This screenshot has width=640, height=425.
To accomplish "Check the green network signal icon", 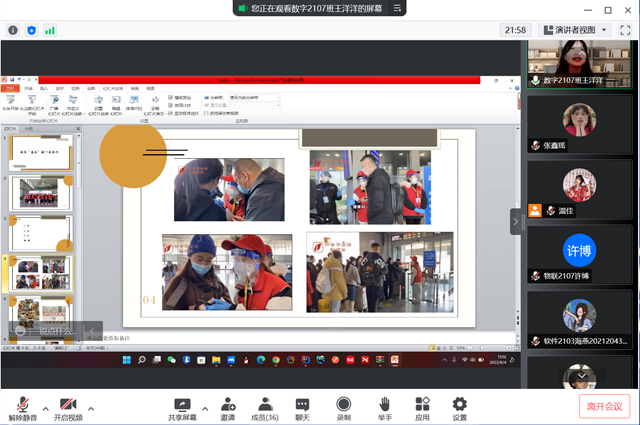I will point(50,30).
